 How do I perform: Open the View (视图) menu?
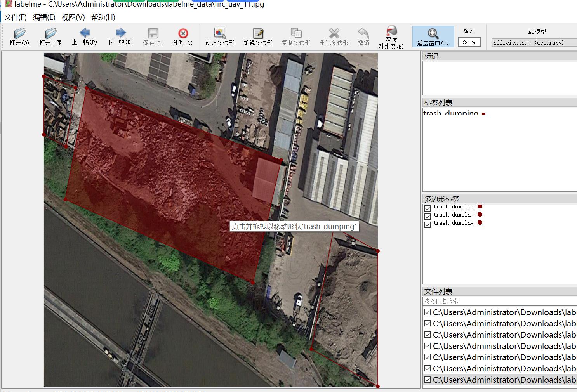[73, 17]
